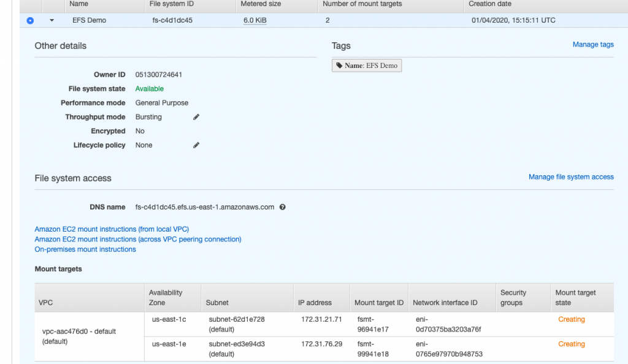
Task: Click the Metered size 6.0 KiB value
Action: point(255,21)
